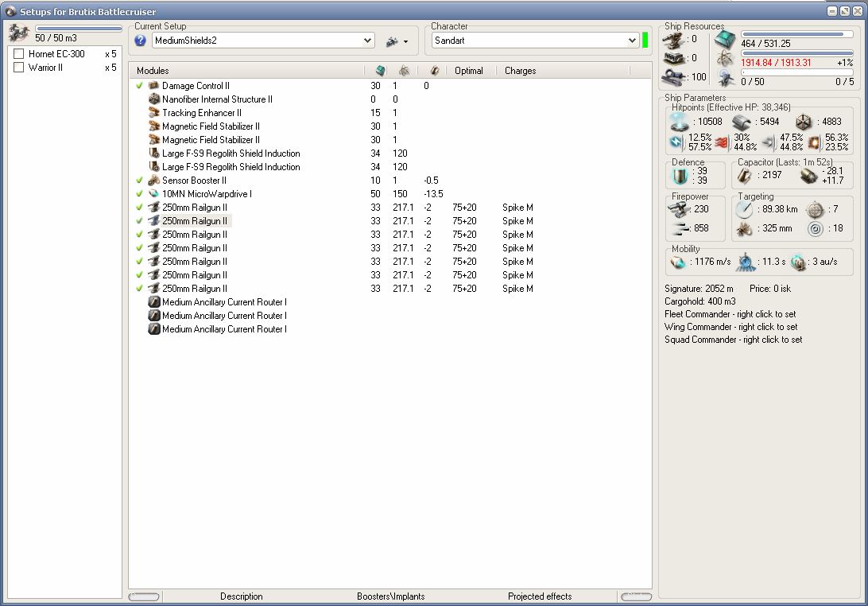Click the armor hitpoints icon showing 5494
Screen dimensions: 868x606
point(742,122)
